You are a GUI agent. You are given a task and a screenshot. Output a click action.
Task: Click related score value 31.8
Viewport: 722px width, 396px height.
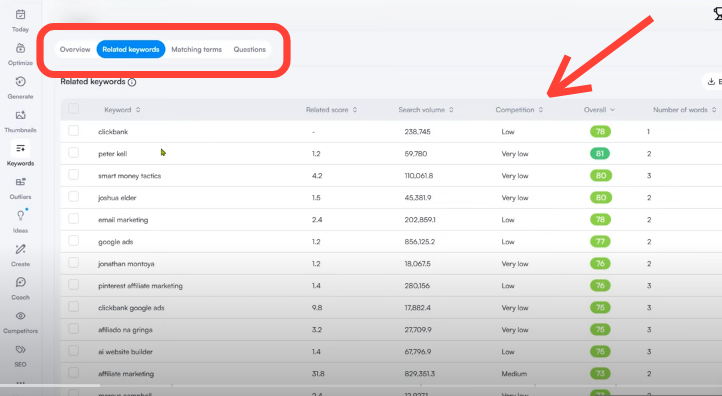[318, 374]
